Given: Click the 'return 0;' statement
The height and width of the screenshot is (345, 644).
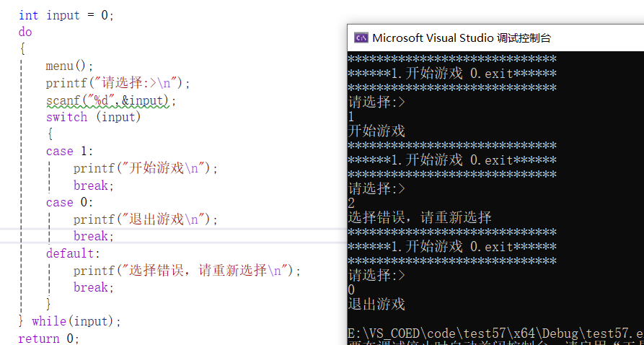Looking at the screenshot, I should 49,339.
